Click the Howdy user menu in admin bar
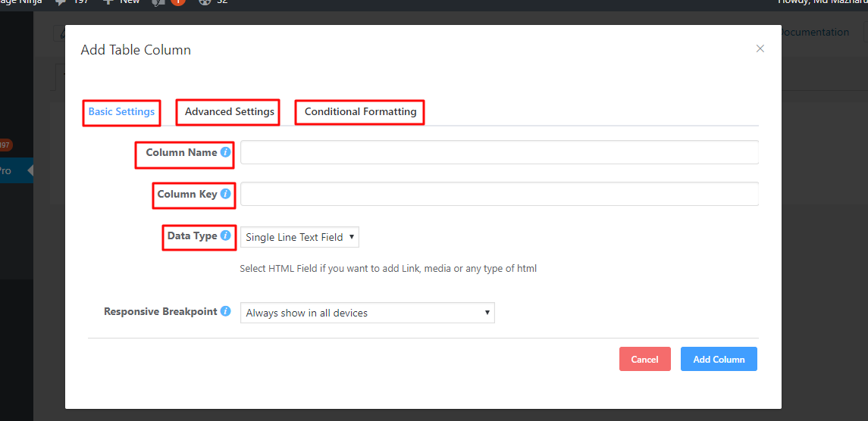This screenshot has height=421, width=868. 822,2
